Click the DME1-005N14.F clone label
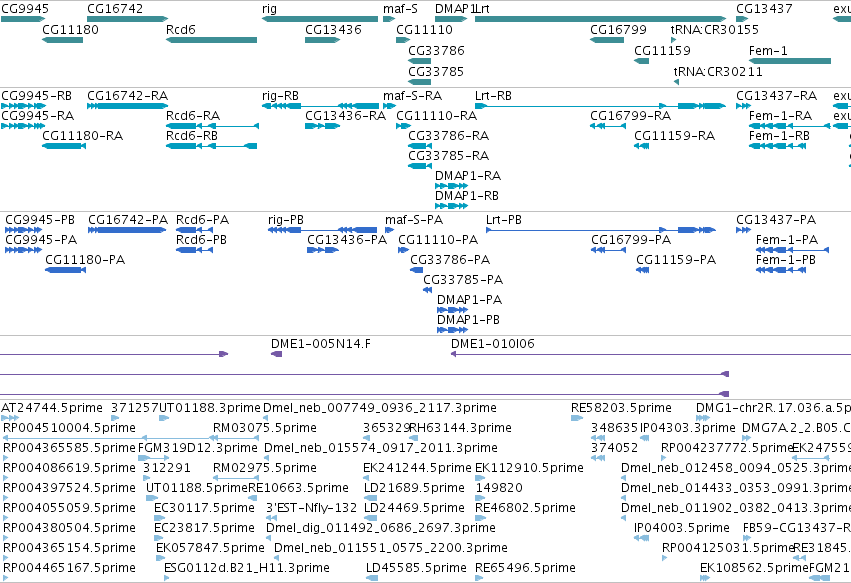 click(321, 344)
